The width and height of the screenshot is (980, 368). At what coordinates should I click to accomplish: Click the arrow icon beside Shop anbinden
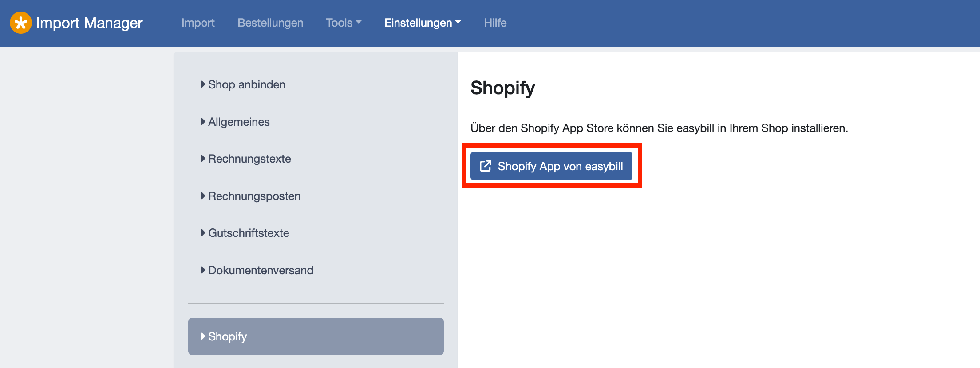(203, 84)
